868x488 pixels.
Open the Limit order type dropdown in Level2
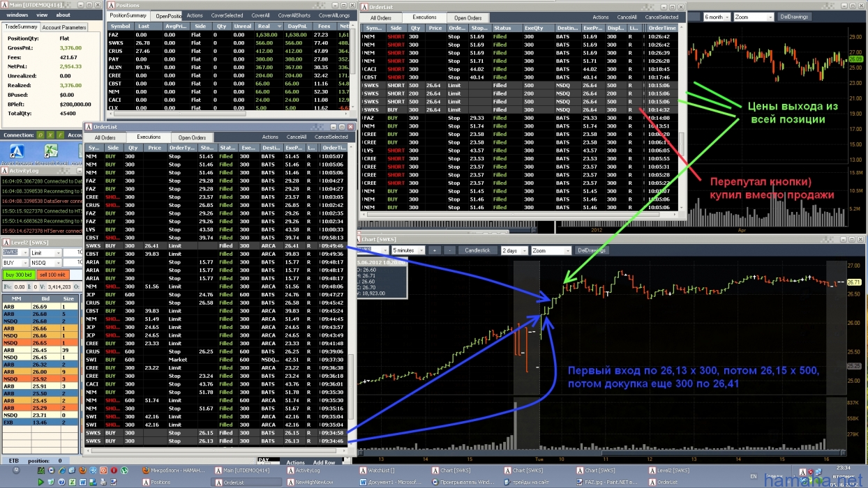click(46, 252)
